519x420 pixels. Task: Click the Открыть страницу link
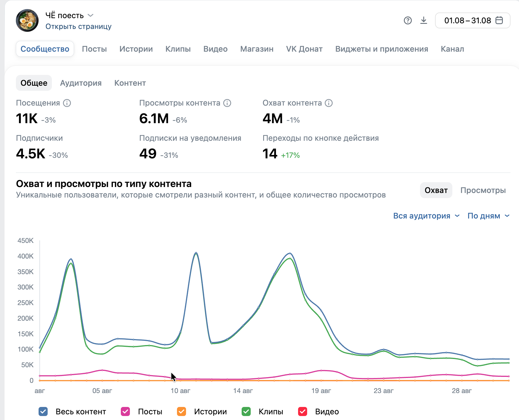[x=79, y=26]
